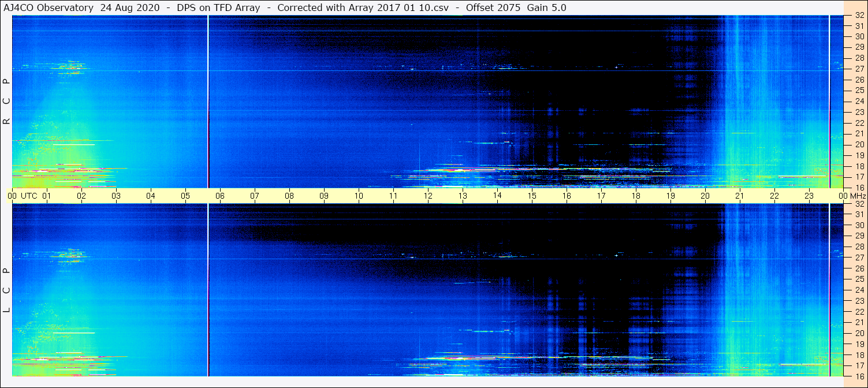
Task: Click "DPS on TFD Array" in the header
Action: point(218,8)
